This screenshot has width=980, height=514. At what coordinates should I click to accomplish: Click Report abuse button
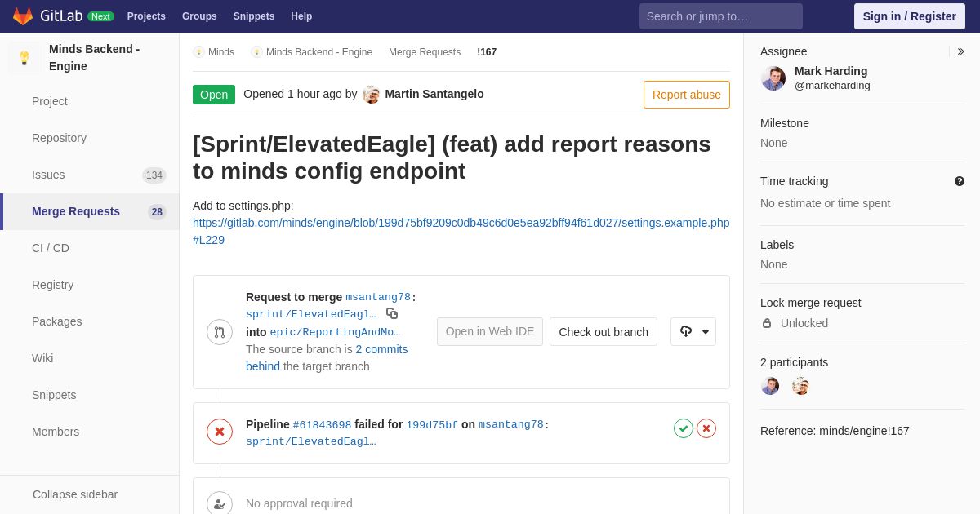pos(687,95)
